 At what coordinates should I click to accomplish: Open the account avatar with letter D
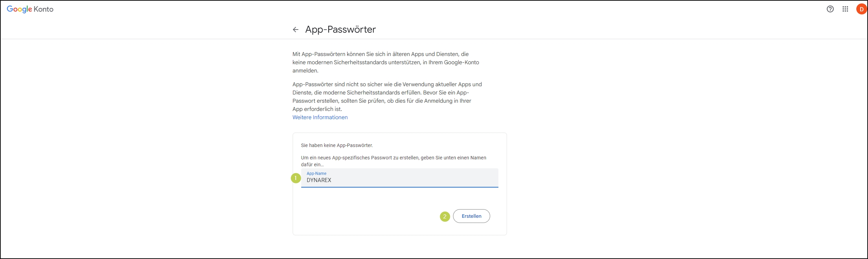pyautogui.click(x=861, y=9)
